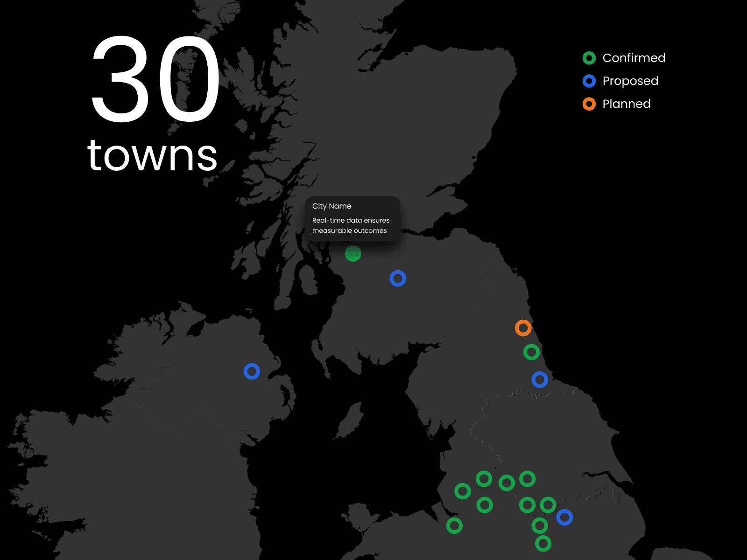Click the "Confirmed" legend label
Viewport: 747px width, 560px height.
tap(634, 58)
